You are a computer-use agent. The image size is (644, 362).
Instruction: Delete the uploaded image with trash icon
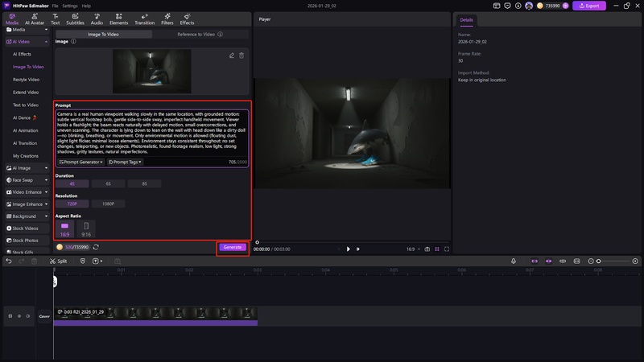(242, 56)
